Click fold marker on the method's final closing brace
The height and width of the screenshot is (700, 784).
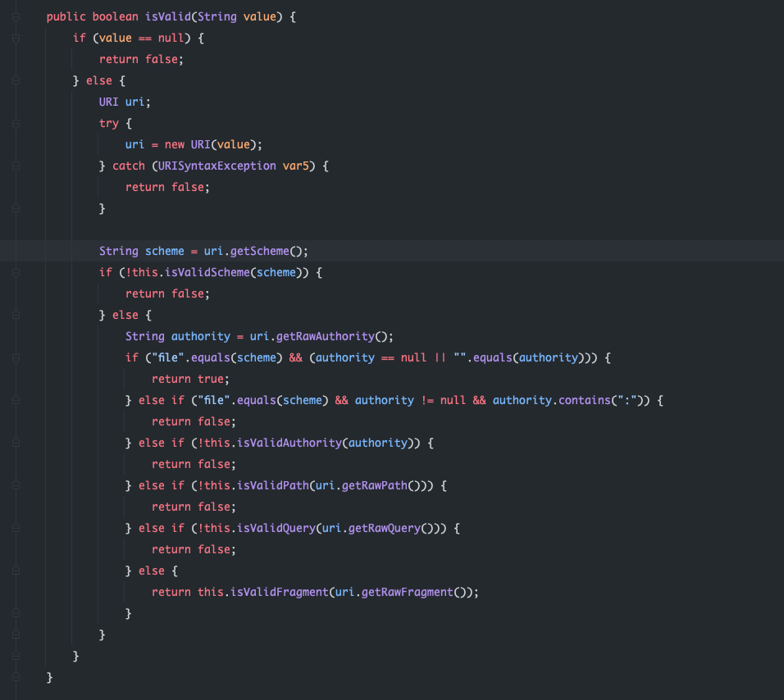point(16,678)
